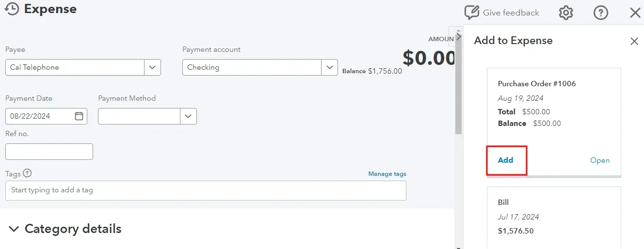The height and width of the screenshot is (249, 644).
Task: Collapse the side panel with arrow handle
Action: click(x=459, y=36)
